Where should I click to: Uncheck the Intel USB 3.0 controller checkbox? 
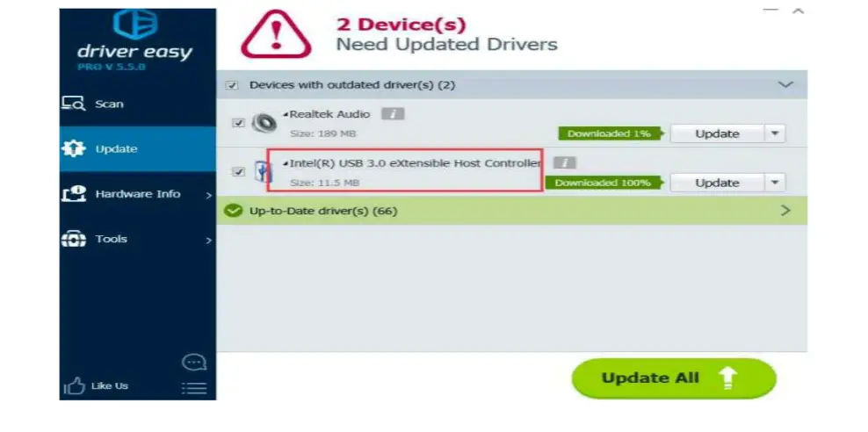(x=238, y=171)
